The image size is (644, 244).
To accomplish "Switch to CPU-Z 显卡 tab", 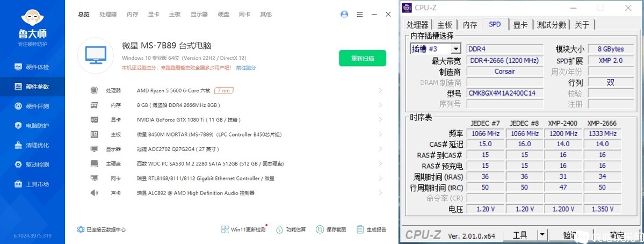I will coord(520,25).
